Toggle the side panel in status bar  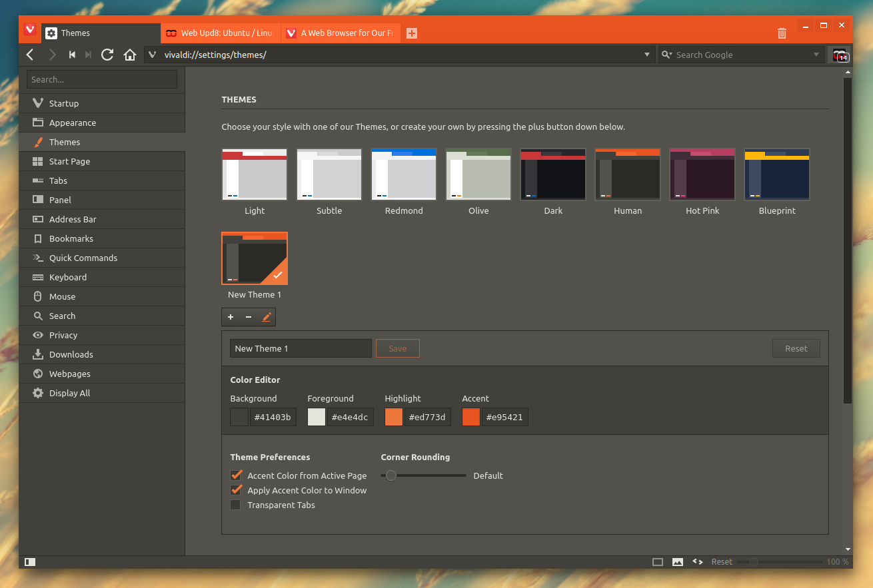[x=30, y=562]
